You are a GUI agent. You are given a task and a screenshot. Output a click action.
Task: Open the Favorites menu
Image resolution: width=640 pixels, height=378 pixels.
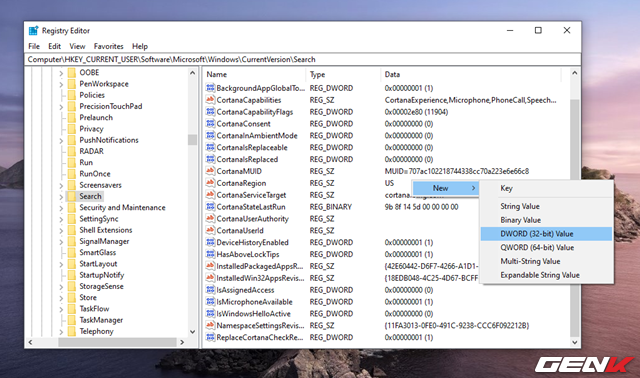[108, 46]
